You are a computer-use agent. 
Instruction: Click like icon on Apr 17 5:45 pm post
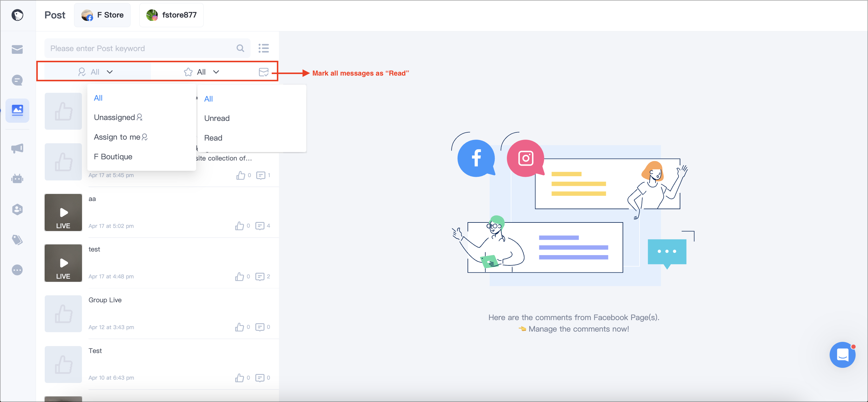pos(241,175)
